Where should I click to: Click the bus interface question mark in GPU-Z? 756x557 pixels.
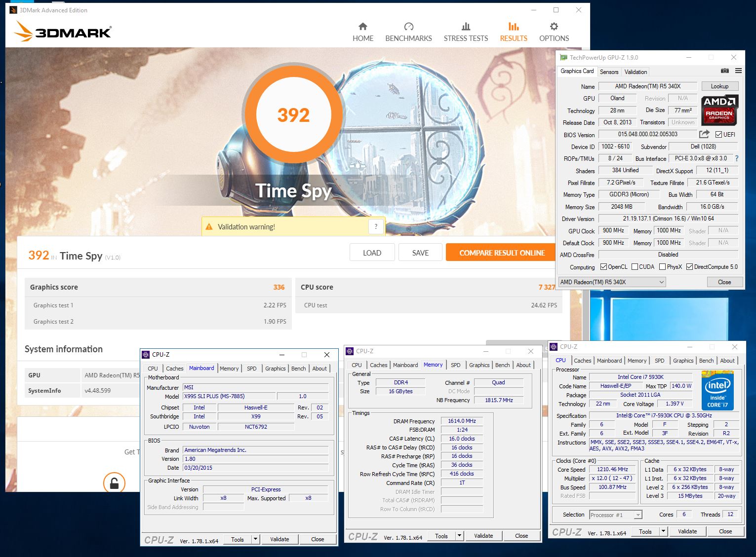click(737, 158)
